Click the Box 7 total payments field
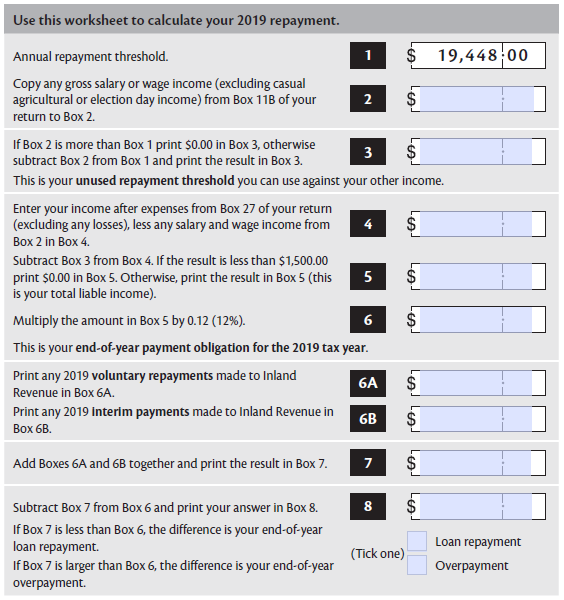The image size is (564, 600). [x=478, y=463]
